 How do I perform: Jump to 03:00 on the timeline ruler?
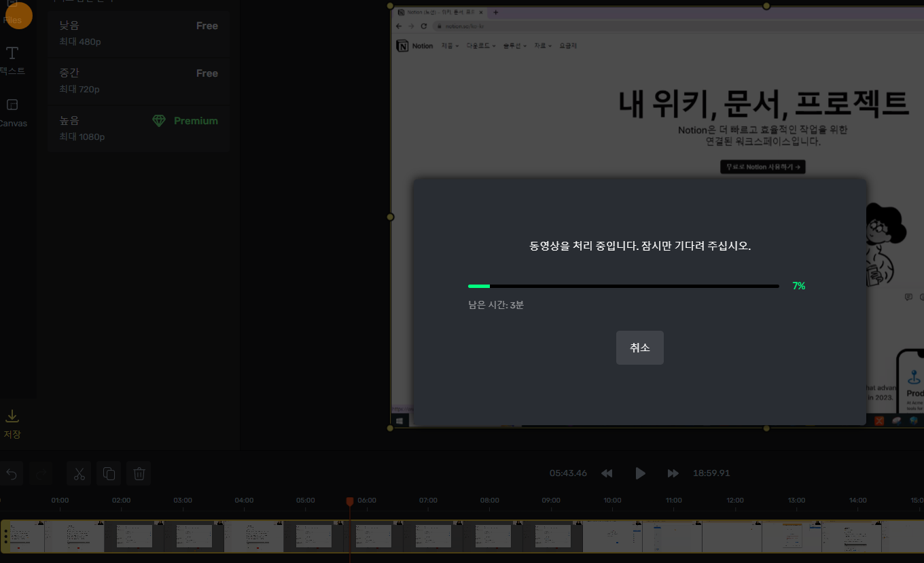[183, 501]
